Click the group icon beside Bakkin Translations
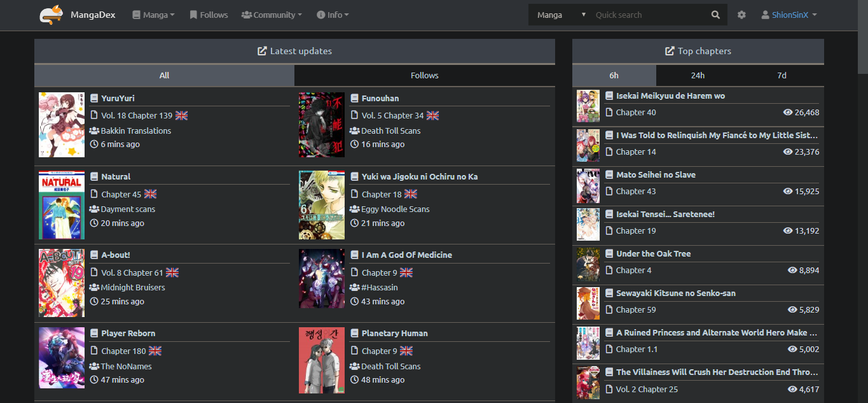Viewport: 868px width, 403px height. pyautogui.click(x=94, y=131)
